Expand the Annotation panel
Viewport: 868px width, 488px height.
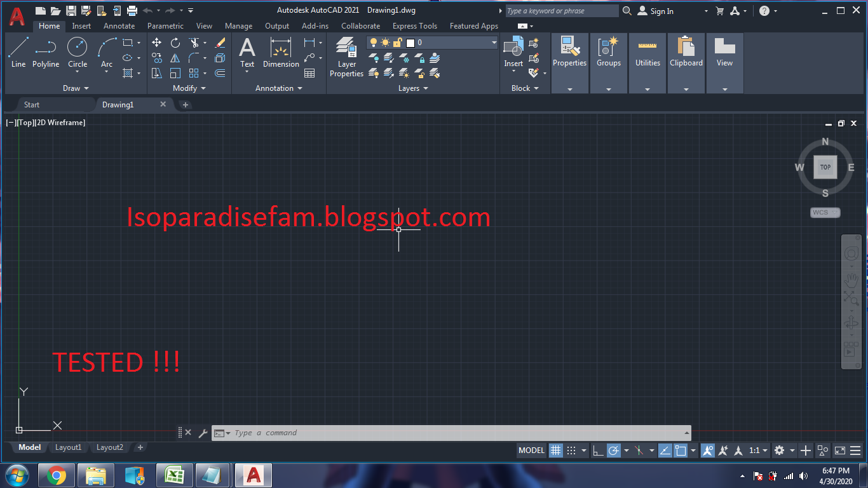coord(279,88)
